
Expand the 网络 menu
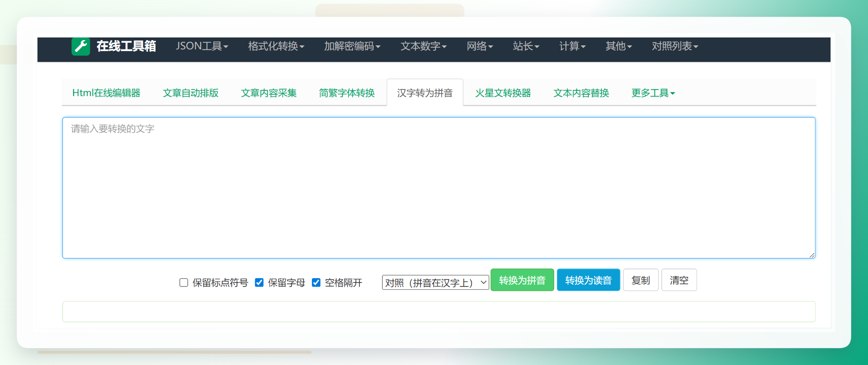click(x=480, y=46)
